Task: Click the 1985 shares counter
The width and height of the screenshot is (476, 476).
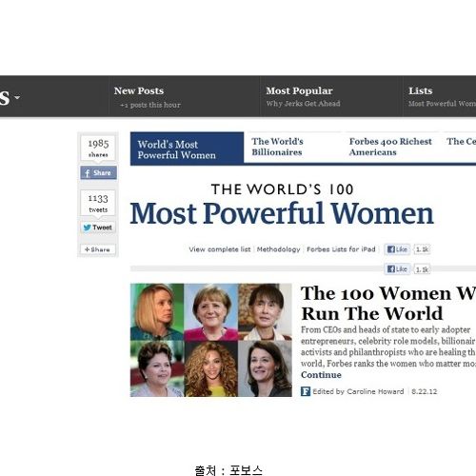Action: pos(98,148)
